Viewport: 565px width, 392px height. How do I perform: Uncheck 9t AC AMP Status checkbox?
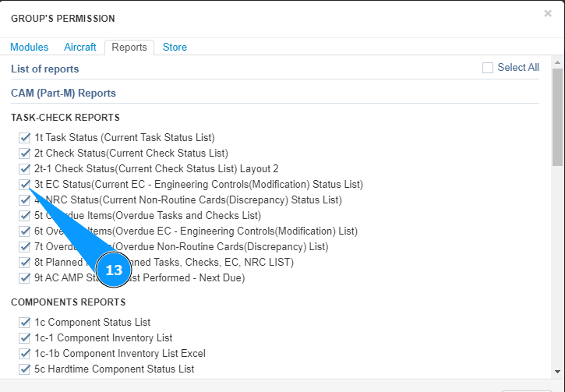click(25, 278)
